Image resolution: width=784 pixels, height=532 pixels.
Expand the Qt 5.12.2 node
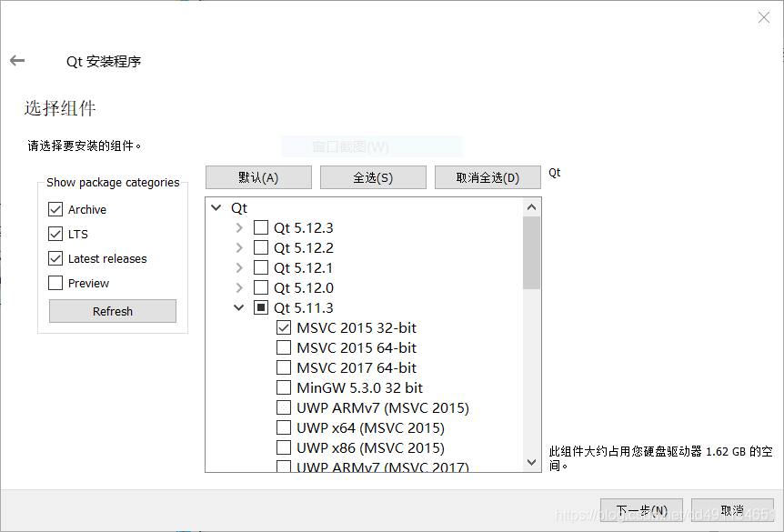pyautogui.click(x=239, y=247)
